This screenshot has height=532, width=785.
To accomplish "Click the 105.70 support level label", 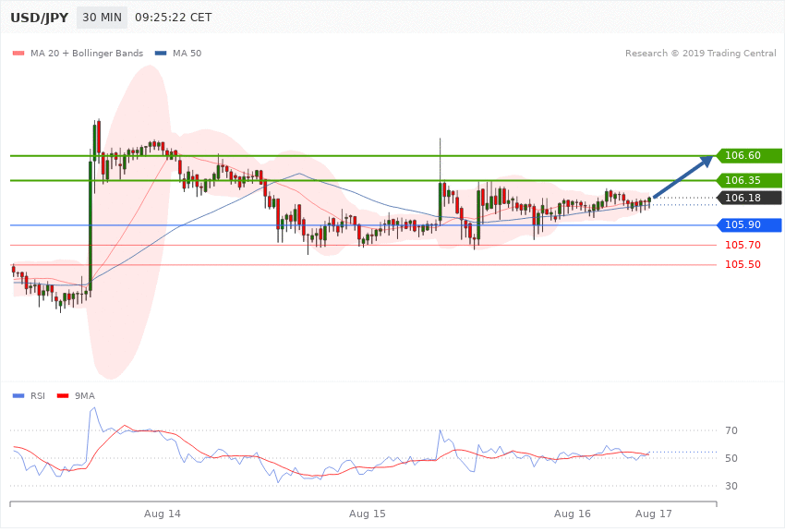I will 743,245.
